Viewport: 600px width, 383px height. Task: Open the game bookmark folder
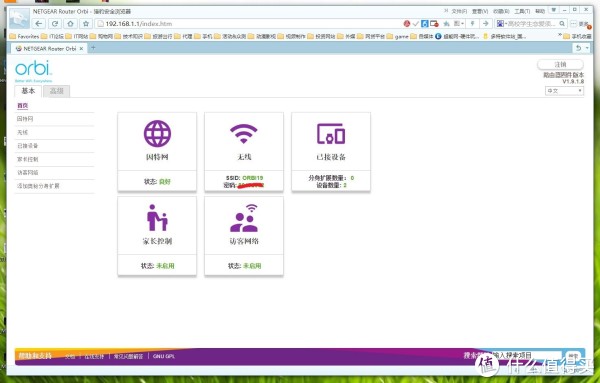pyautogui.click(x=398, y=36)
